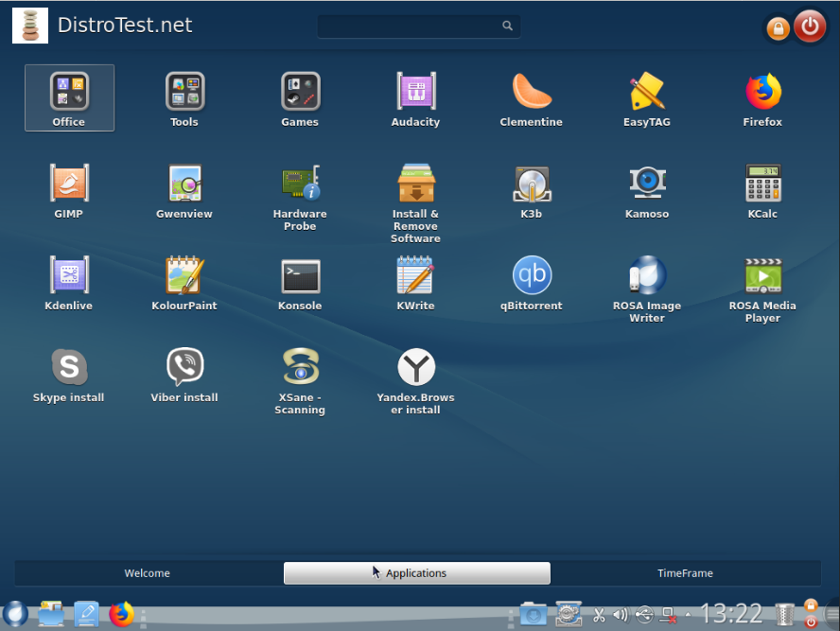
Task: Click the small power icon in panel
Action: coord(811,622)
